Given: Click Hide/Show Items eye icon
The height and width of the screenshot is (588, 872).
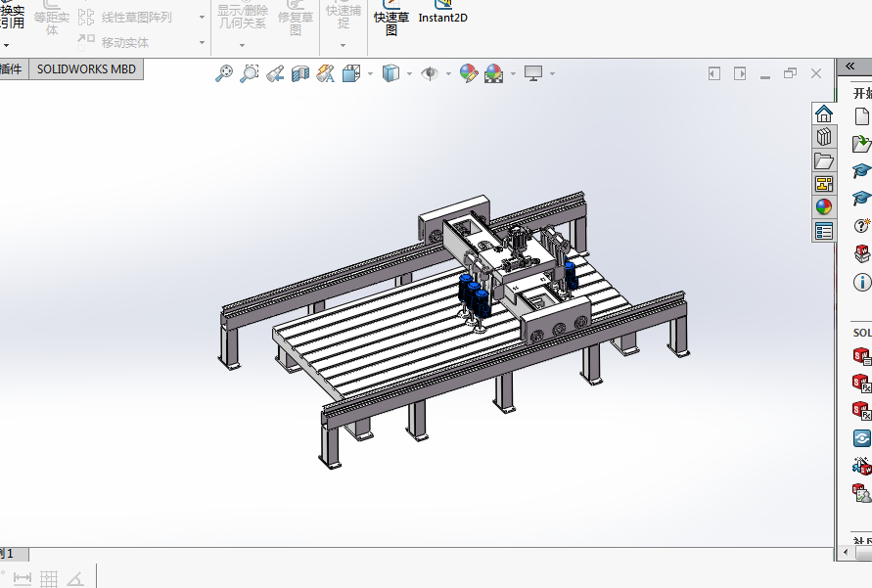Looking at the screenshot, I should tap(430, 73).
